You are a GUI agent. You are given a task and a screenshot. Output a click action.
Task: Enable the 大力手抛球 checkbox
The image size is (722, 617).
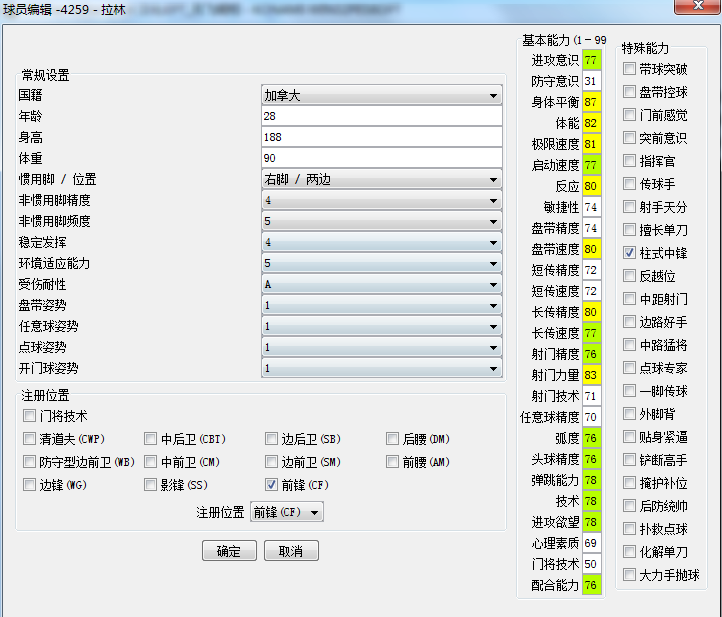[629, 574]
